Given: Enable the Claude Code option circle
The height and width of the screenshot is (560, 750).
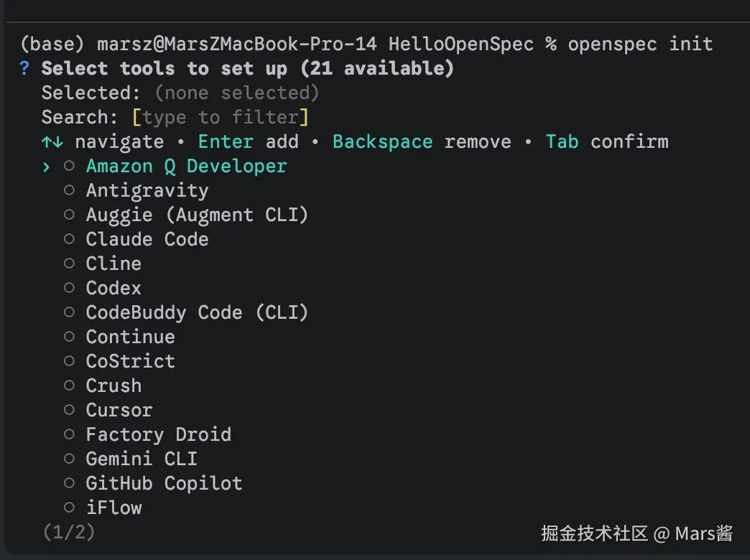Looking at the screenshot, I should (x=70, y=239).
